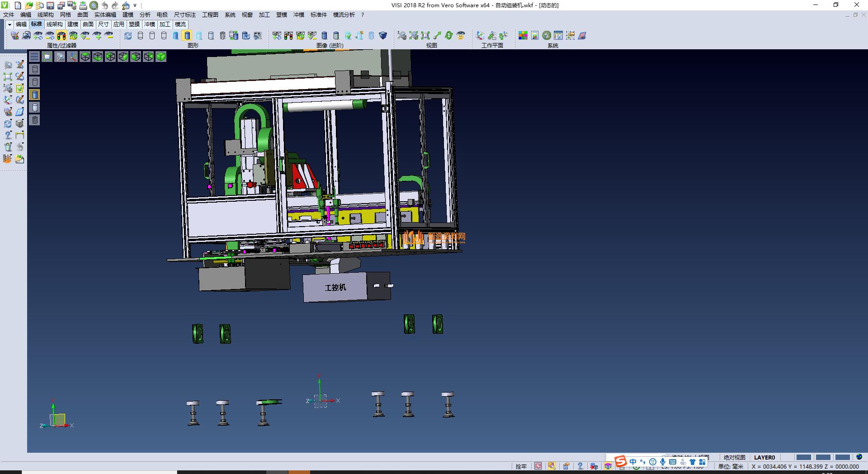The image size is (868, 474).
Task: Click the work plane axis icon
Action: coord(480,35)
